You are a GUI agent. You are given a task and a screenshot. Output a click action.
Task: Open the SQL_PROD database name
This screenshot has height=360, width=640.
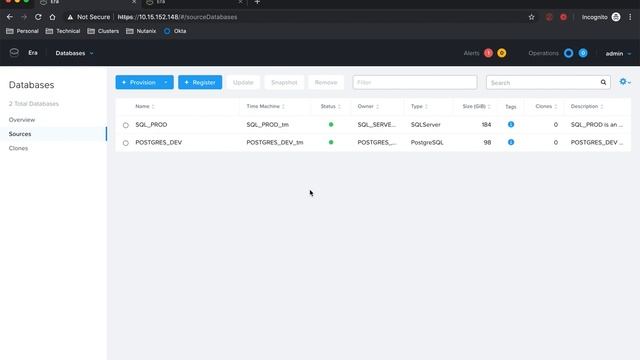pyautogui.click(x=151, y=124)
